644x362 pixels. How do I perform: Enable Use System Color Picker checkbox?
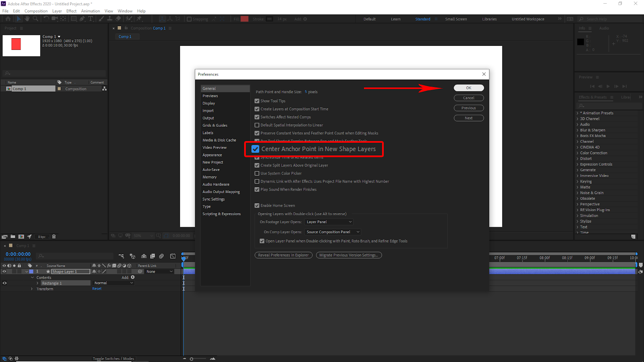click(x=257, y=173)
